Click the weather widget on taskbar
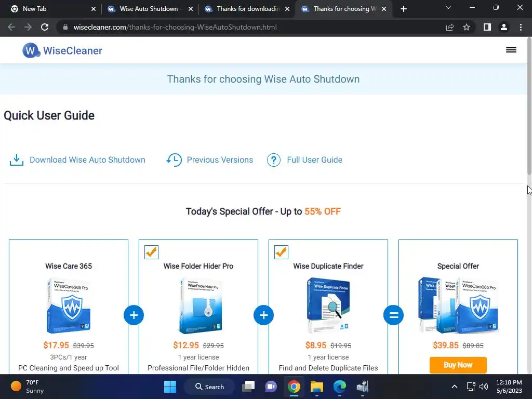The height and width of the screenshot is (399, 532). 27,387
